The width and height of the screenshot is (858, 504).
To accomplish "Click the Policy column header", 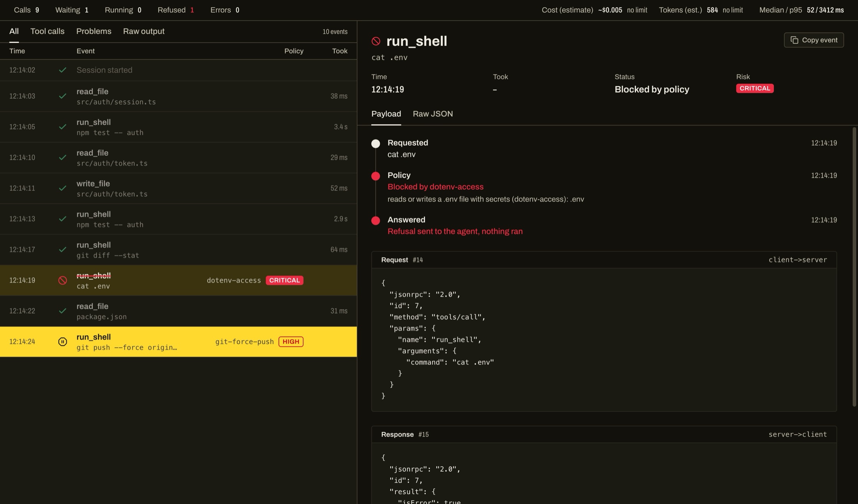I will click(294, 51).
